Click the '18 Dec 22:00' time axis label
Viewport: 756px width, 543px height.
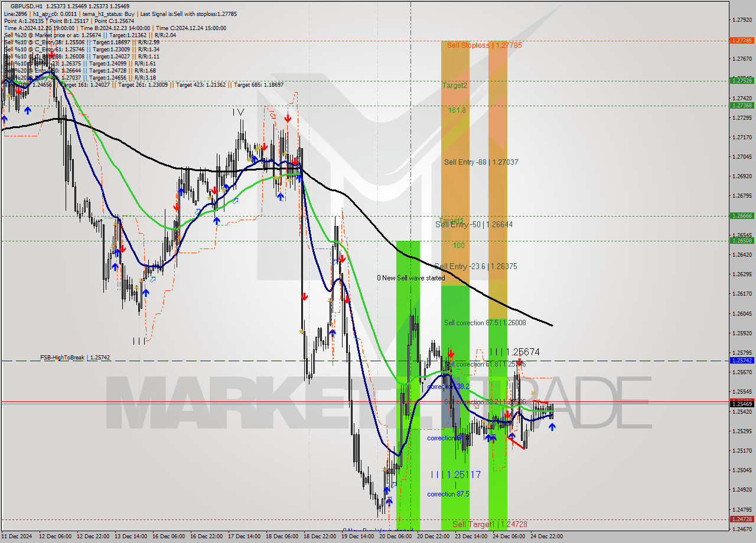click(320, 537)
